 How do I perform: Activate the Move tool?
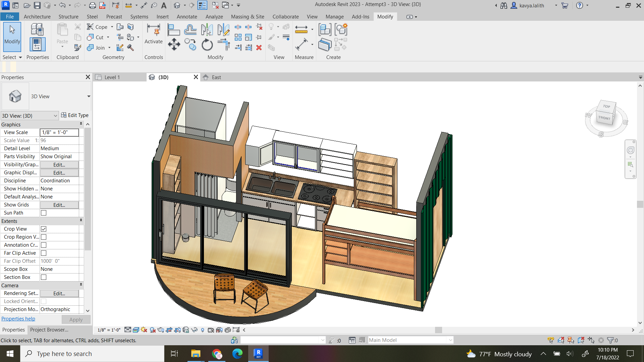click(174, 44)
